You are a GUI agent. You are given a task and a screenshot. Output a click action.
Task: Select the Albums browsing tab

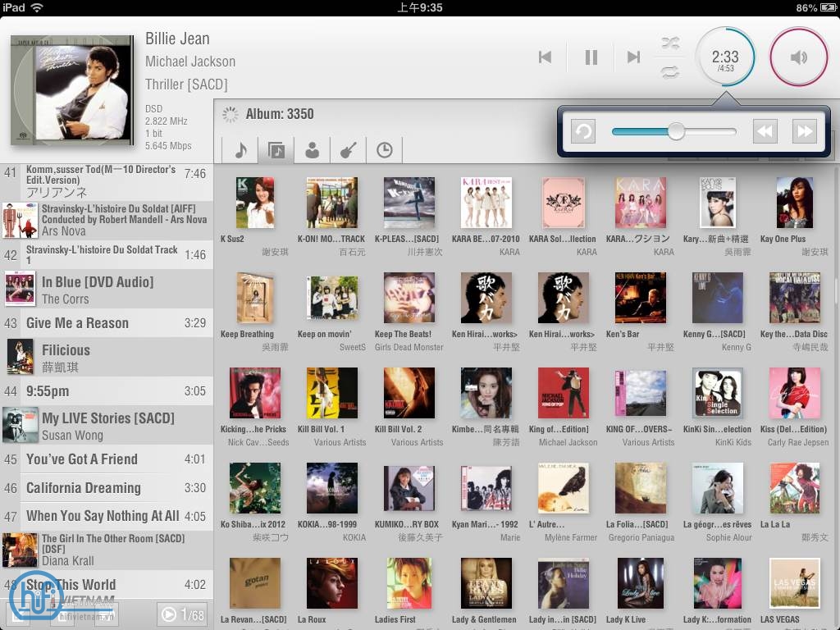[x=275, y=150]
